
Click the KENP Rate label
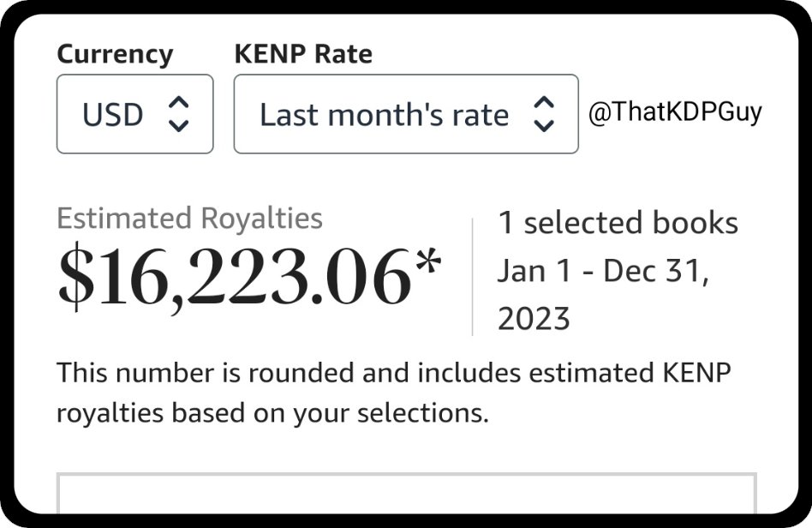point(303,54)
